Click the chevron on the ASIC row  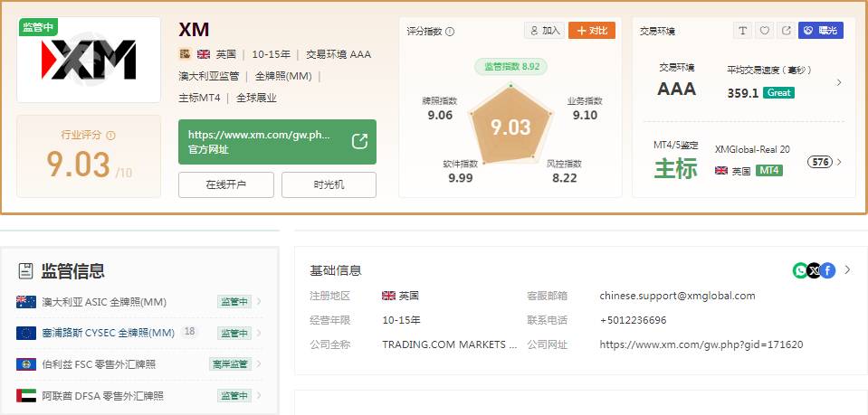tap(259, 302)
